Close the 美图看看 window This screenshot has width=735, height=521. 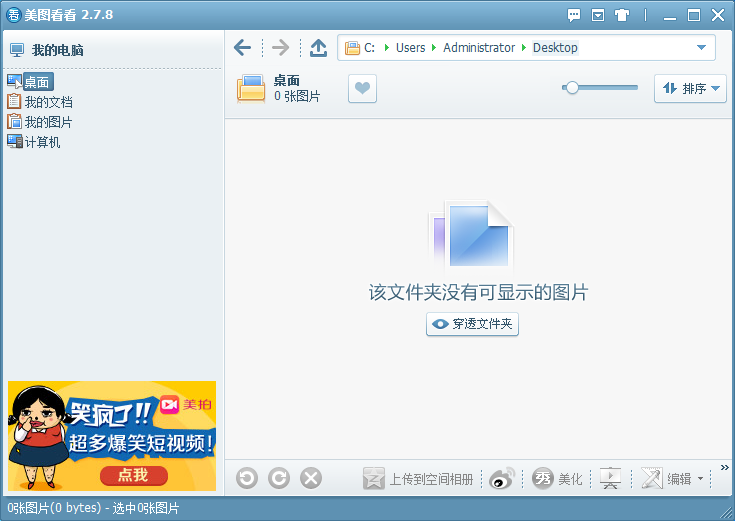pyautogui.click(x=718, y=15)
